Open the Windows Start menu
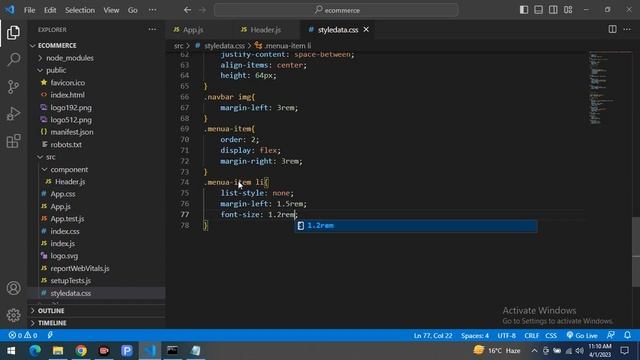This screenshot has width=640, height=360. tap(11, 351)
